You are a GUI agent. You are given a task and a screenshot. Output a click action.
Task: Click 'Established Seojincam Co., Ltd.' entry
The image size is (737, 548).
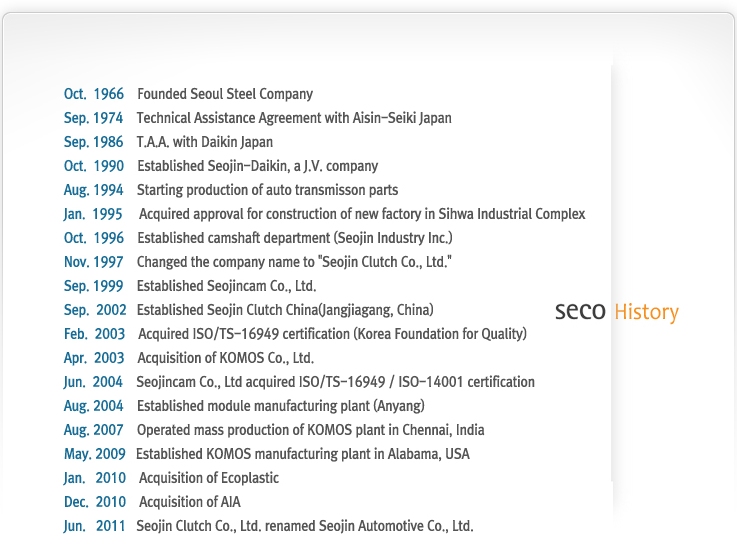227,286
